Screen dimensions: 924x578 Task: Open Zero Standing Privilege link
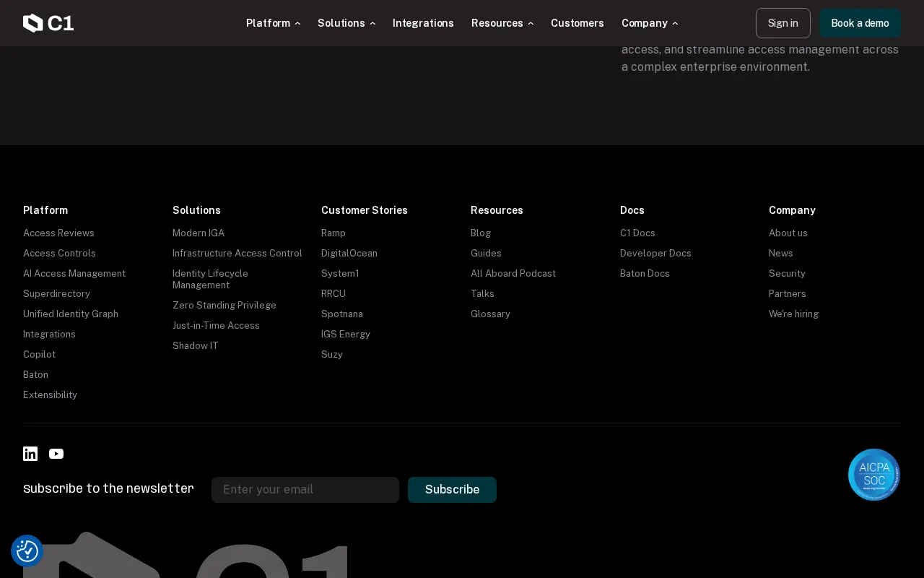tap(225, 305)
